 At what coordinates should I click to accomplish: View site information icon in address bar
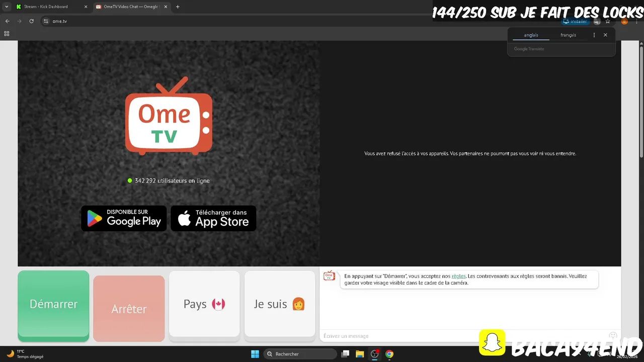pos(46,21)
